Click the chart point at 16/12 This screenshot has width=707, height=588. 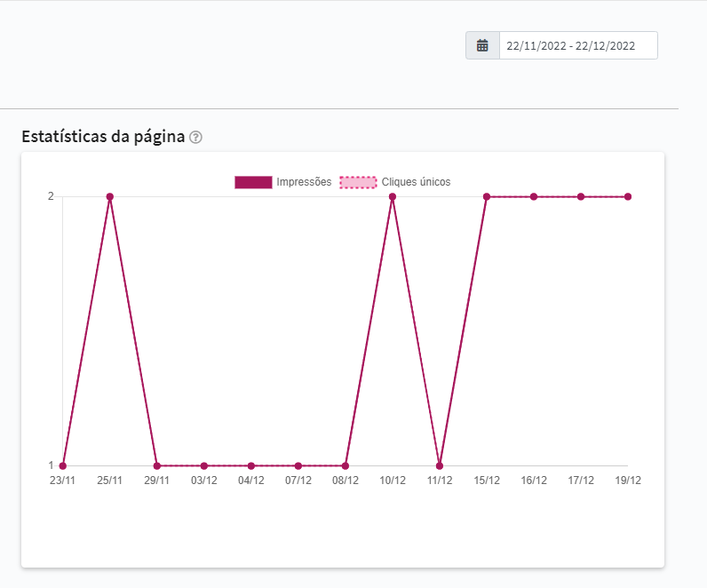tap(534, 196)
